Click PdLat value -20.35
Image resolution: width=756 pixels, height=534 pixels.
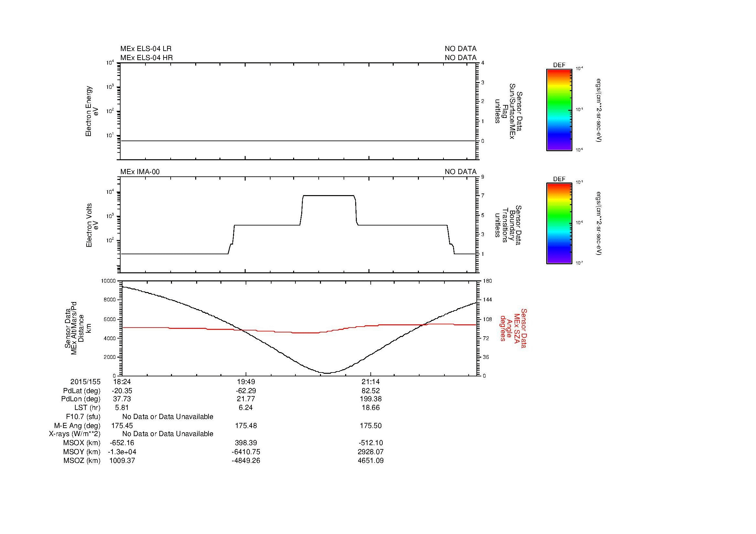tap(122, 391)
